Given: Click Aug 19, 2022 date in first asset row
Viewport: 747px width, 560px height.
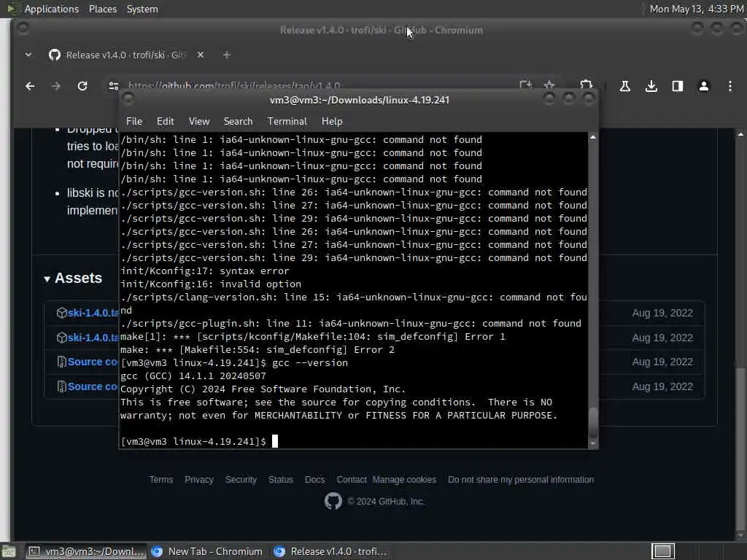Looking at the screenshot, I should 662,313.
